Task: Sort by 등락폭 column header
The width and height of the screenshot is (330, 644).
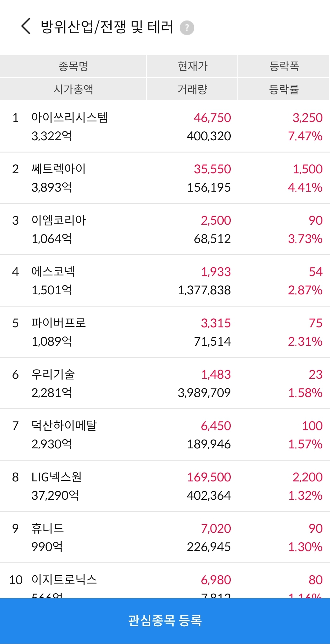Action: coord(284,66)
